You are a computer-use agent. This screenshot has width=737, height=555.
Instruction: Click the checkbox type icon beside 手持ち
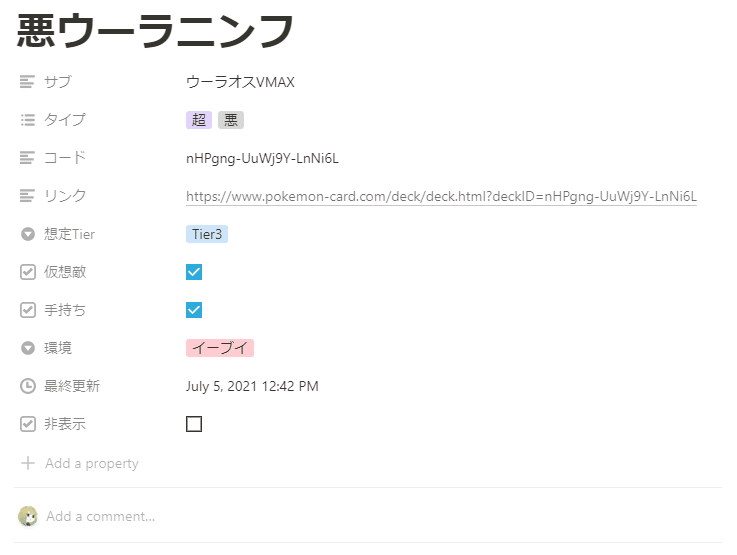coord(28,310)
